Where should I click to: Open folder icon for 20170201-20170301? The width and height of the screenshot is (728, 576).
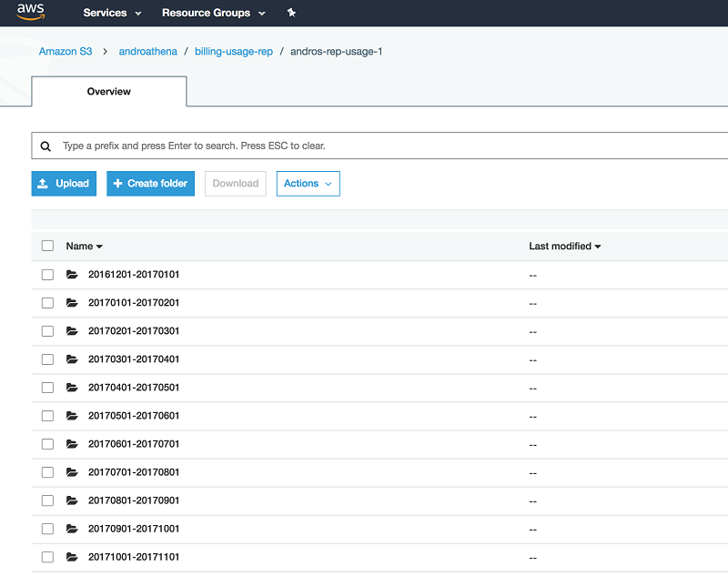click(x=72, y=331)
